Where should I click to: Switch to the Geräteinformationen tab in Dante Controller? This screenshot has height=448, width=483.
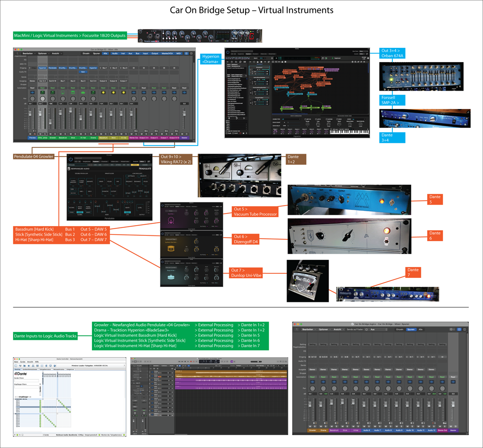(x=30, y=369)
